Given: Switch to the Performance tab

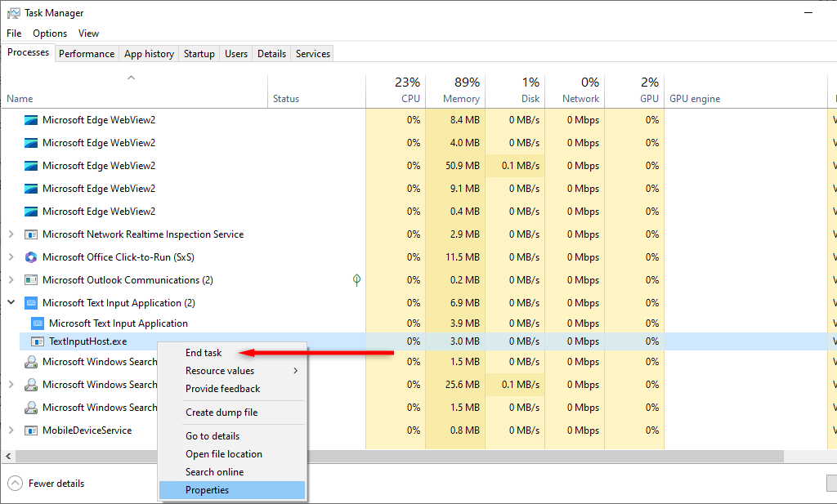Looking at the screenshot, I should click(x=87, y=54).
